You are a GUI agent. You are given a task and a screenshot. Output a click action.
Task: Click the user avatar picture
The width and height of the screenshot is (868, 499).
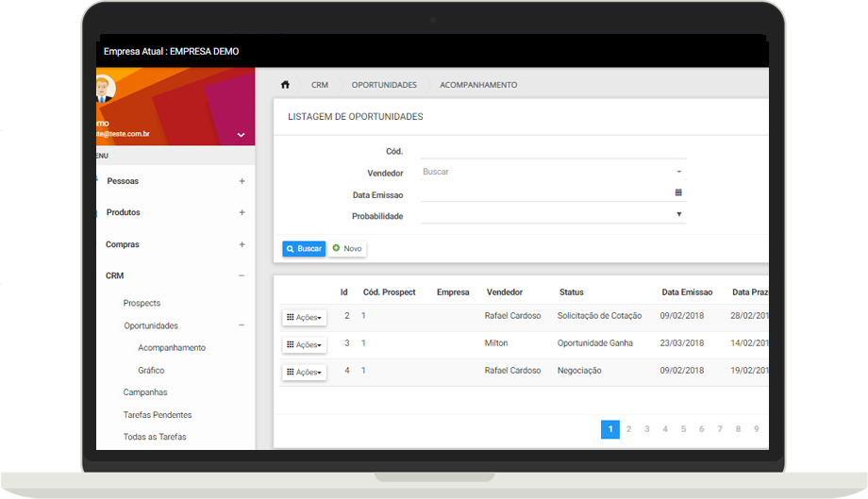coord(105,89)
